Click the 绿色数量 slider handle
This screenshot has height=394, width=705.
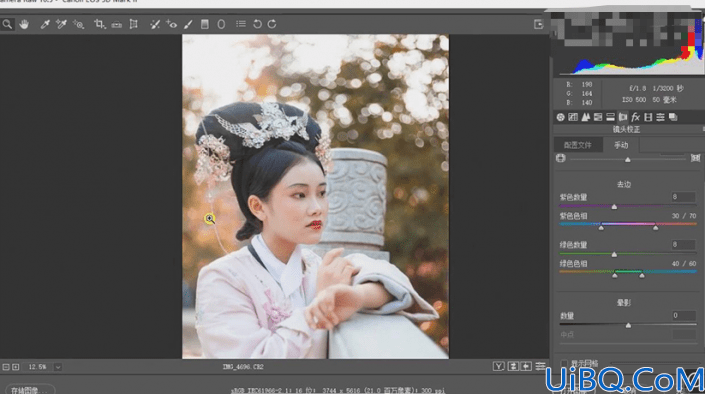click(x=614, y=255)
